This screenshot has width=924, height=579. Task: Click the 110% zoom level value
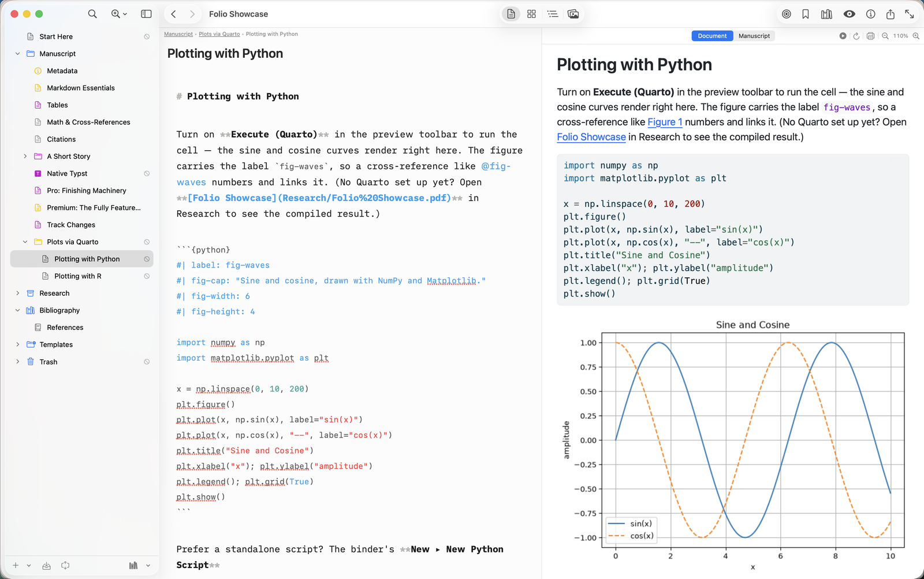900,36
